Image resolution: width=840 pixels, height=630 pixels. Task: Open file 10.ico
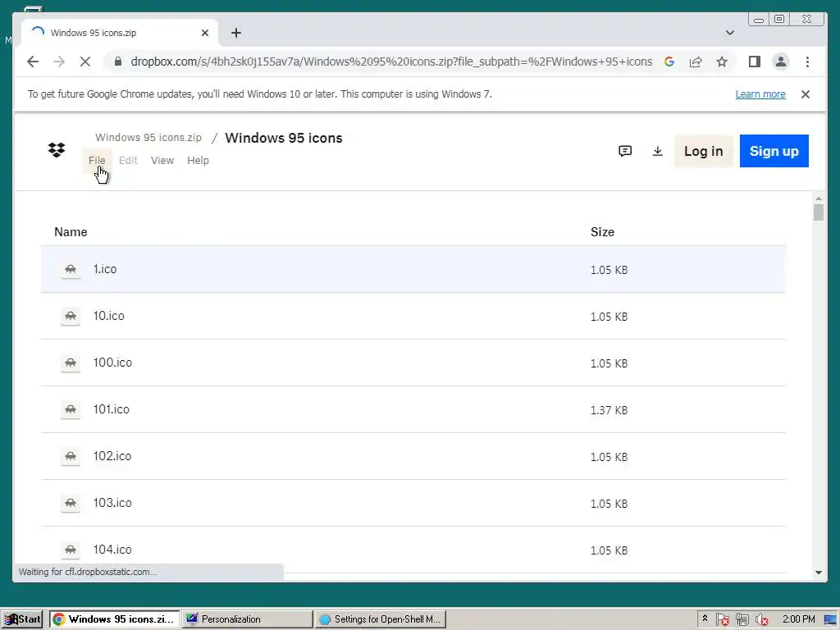(x=109, y=316)
